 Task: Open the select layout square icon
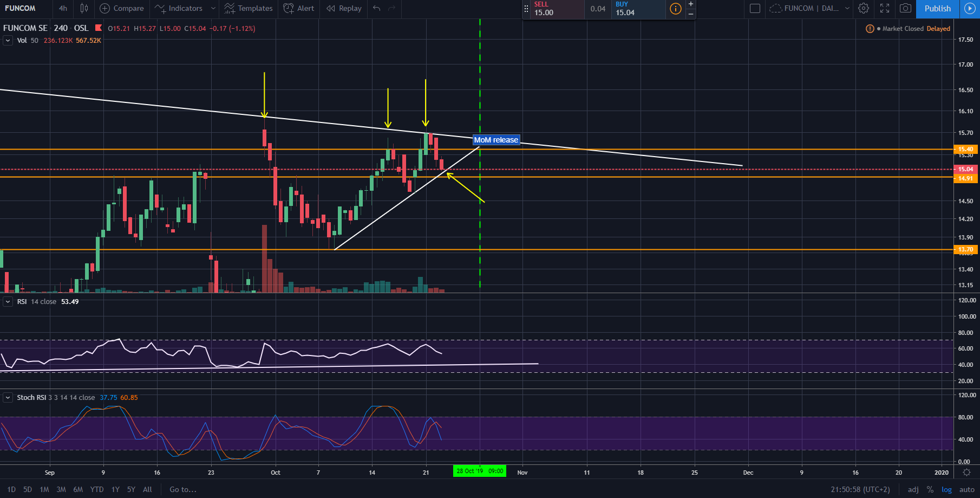click(755, 8)
